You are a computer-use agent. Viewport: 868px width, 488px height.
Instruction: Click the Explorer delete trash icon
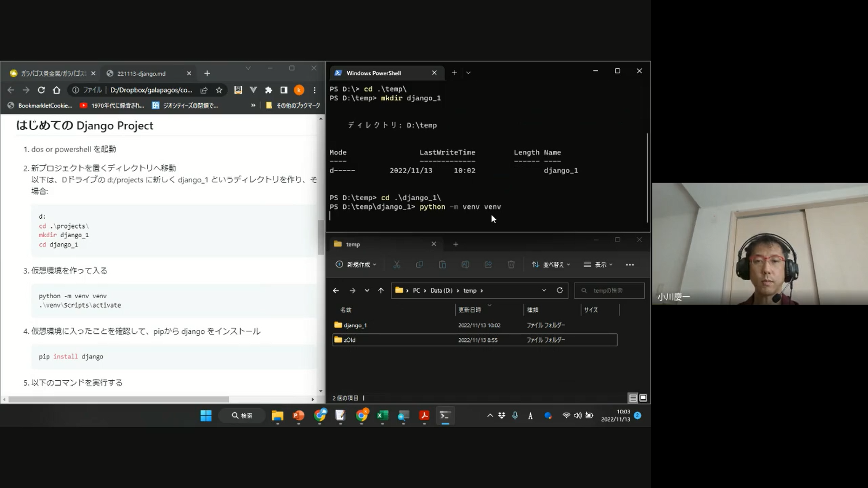click(511, 265)
